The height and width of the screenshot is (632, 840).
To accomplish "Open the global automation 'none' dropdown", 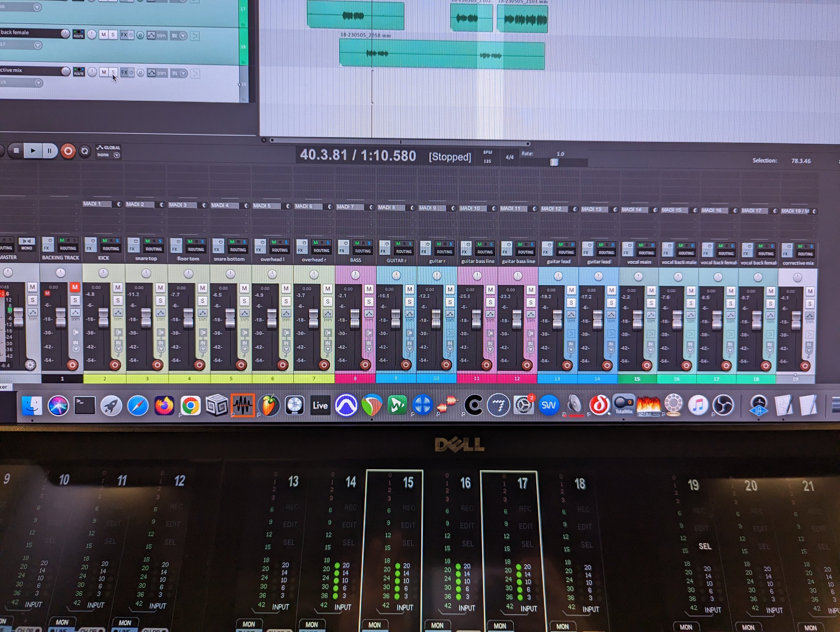I will click(x=109, y=155).
